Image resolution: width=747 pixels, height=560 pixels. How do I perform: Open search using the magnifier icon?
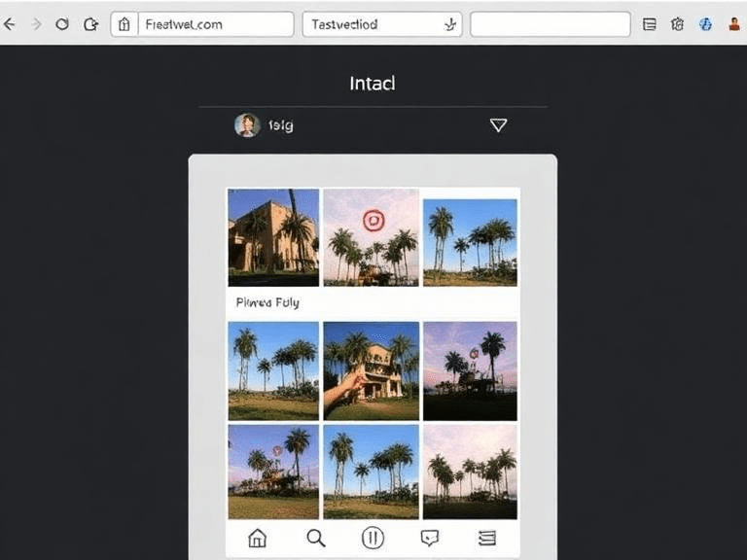point(315,538)
